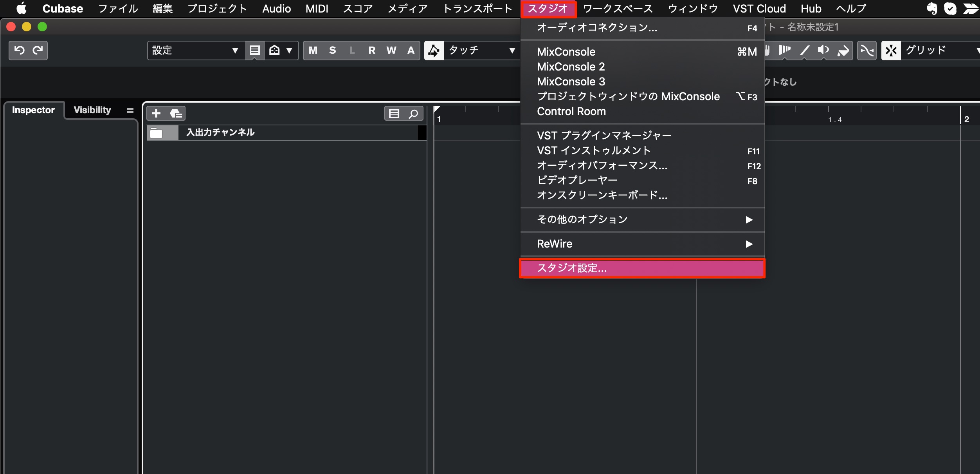Open the メディア menu
Screen dimensions: 980x474
click(x=408, y=9)
